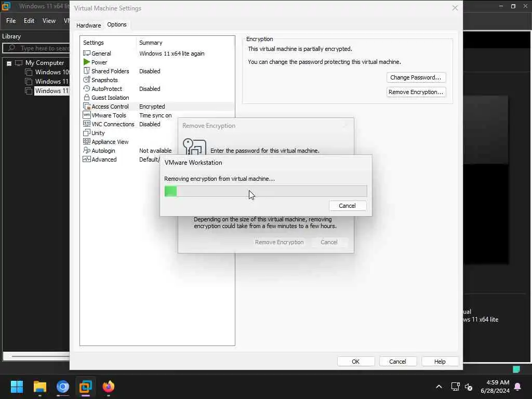
Task: Show hidden tray icons chevron
Action: pyautogui.click(x=438, y=387)
